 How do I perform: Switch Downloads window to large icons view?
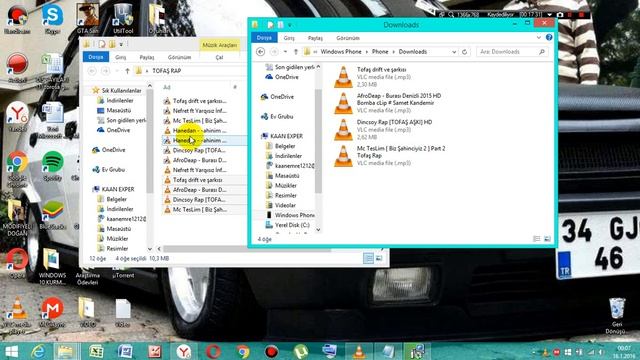click(547, 239)
